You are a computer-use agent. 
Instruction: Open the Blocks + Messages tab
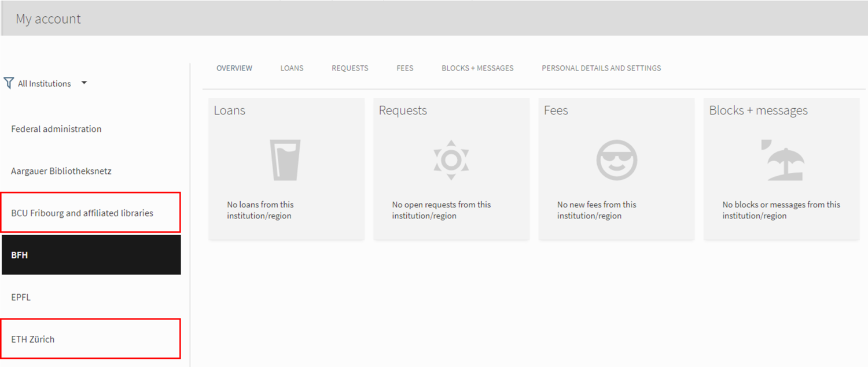click(477, 68)
